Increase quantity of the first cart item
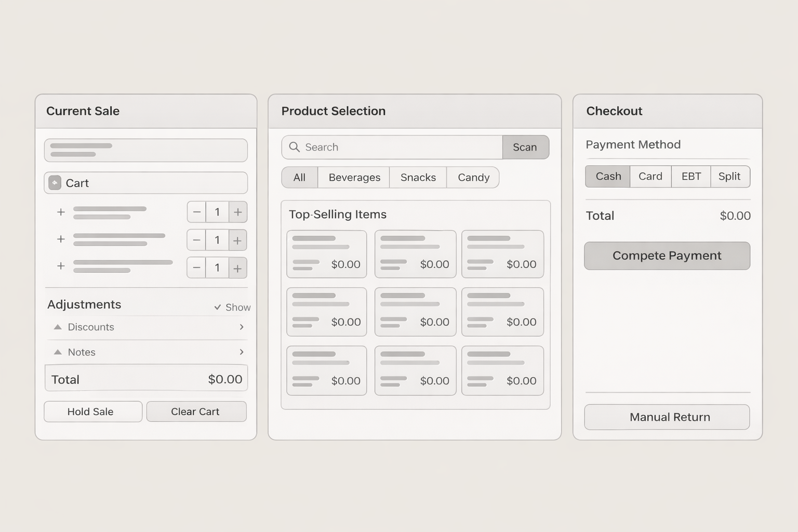 point(238,212)
